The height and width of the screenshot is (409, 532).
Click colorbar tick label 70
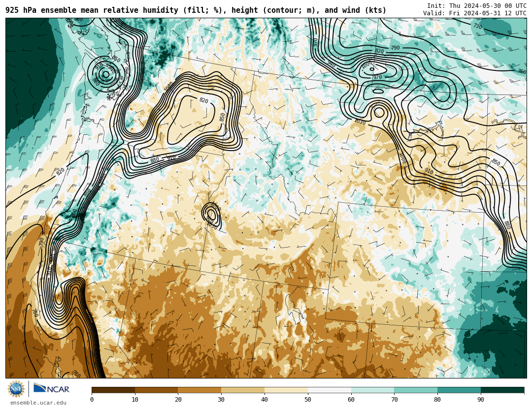coord(394,400)
